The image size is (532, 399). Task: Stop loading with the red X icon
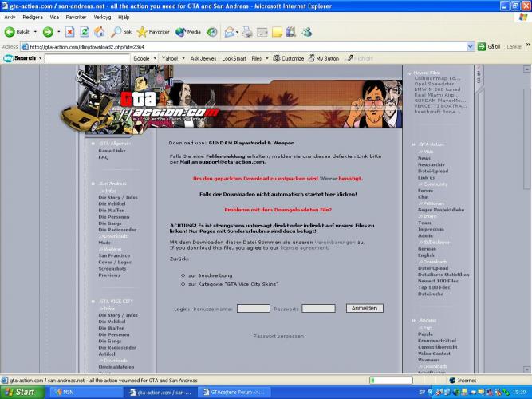click(x=69, y=32)
